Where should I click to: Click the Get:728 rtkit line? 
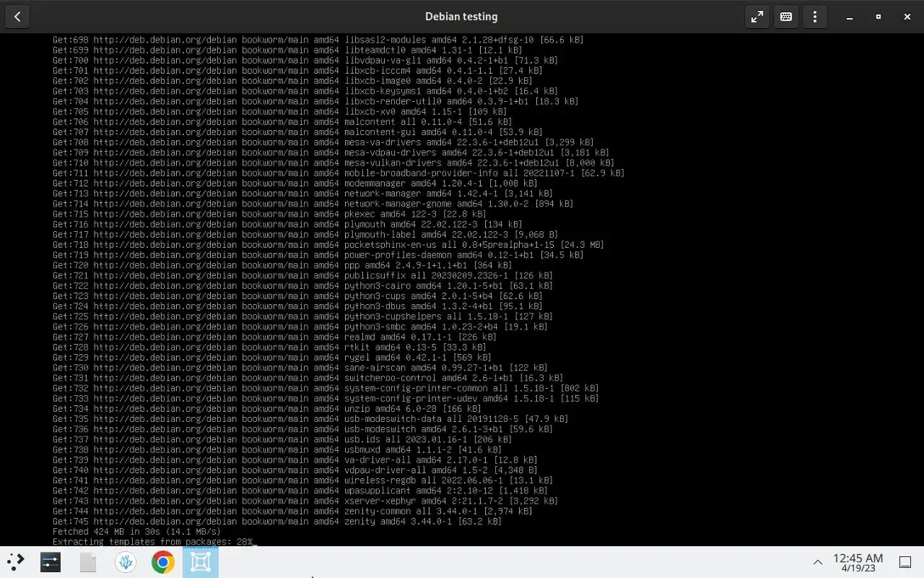[269, 348]
